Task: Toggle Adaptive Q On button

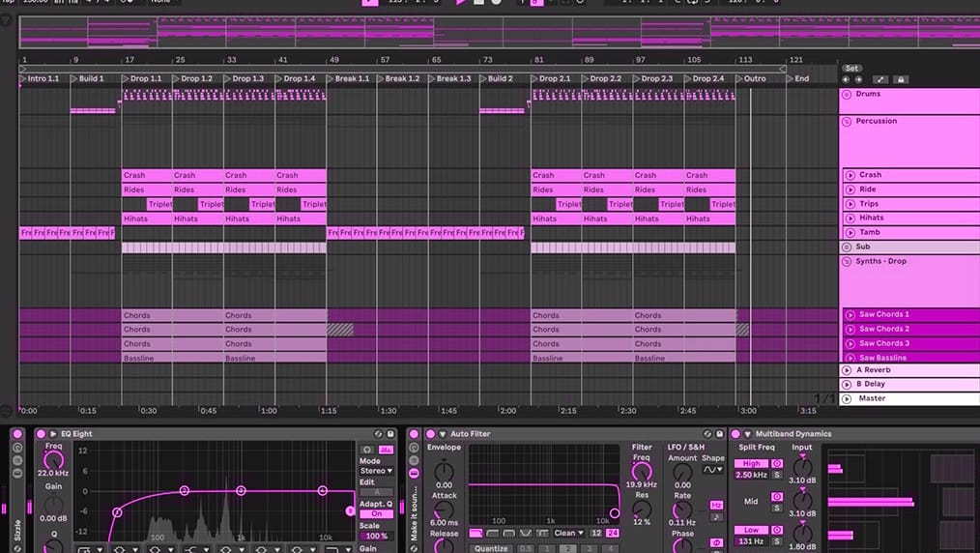Action: [376, 513]
